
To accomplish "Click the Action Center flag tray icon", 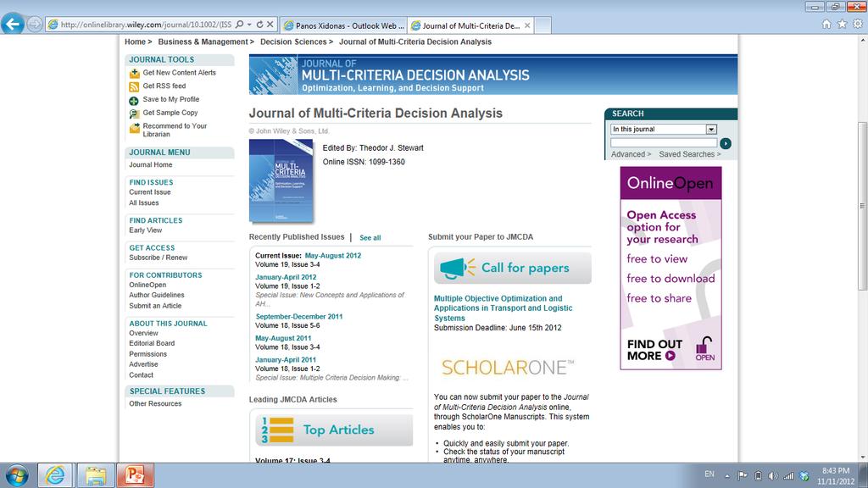I will click(x=743, y=476).
